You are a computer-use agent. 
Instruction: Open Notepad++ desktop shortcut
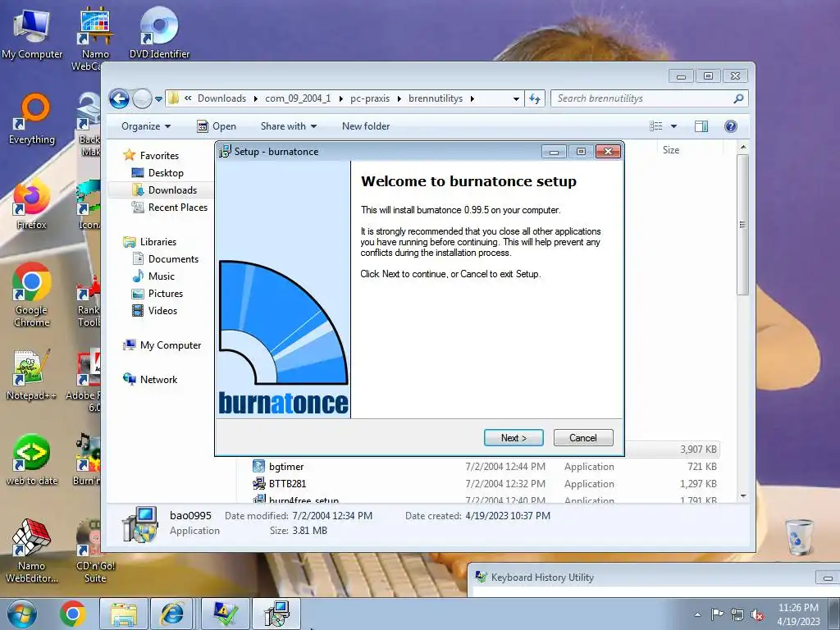point(32,375)
